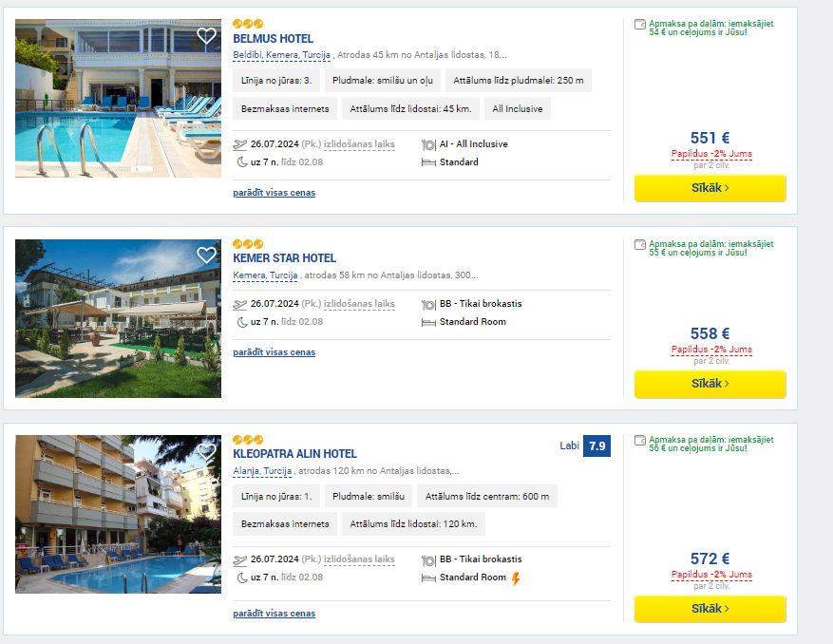Click the wallet icon beside Kemer Star installment
Screen dimensions: 833x644
640,245
